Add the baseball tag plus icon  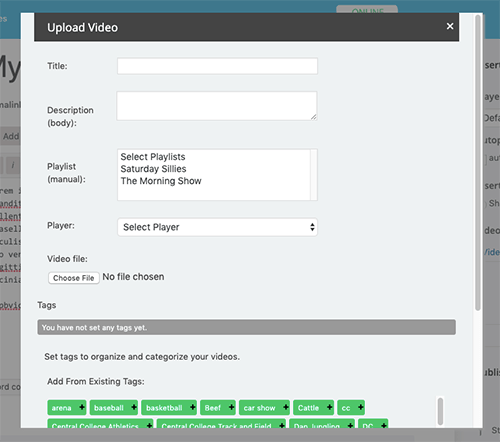click(x=134, y=407)
